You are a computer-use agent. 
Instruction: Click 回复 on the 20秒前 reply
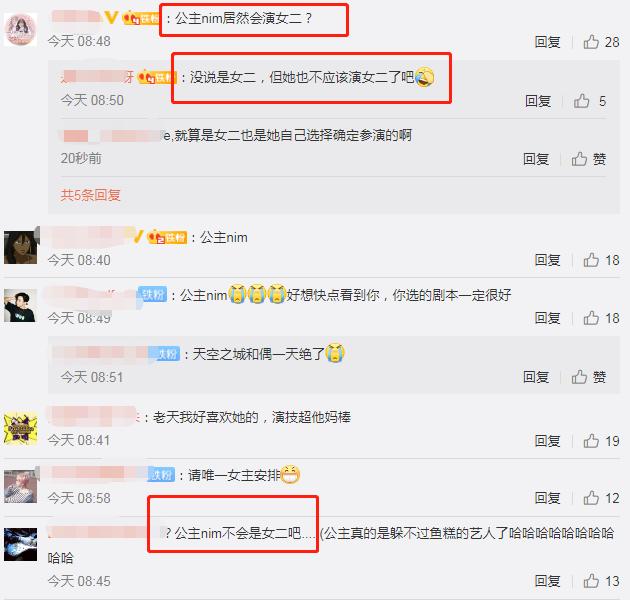click(x=536, y=159)
